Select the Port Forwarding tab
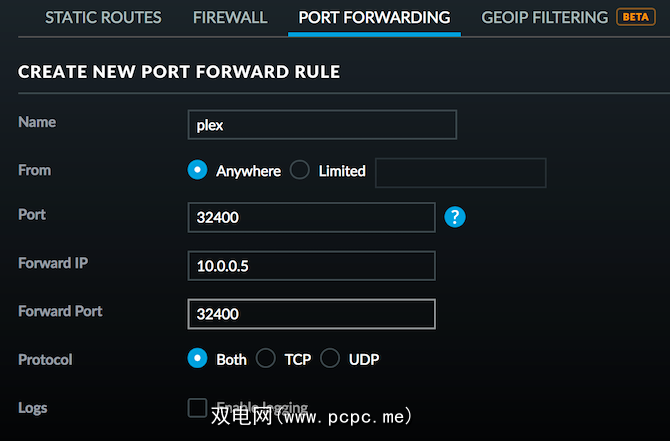 pyautogui.click(x=374, y=17)
